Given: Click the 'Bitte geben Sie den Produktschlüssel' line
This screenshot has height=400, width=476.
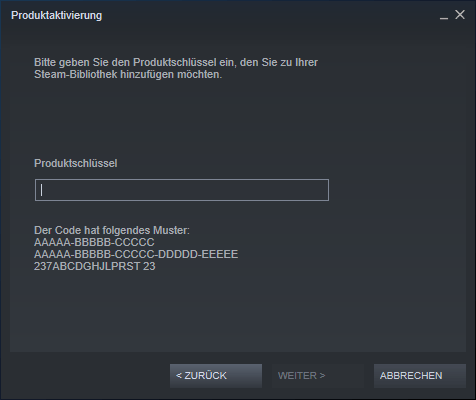Looking at the screenshot, I should [176, 62].
